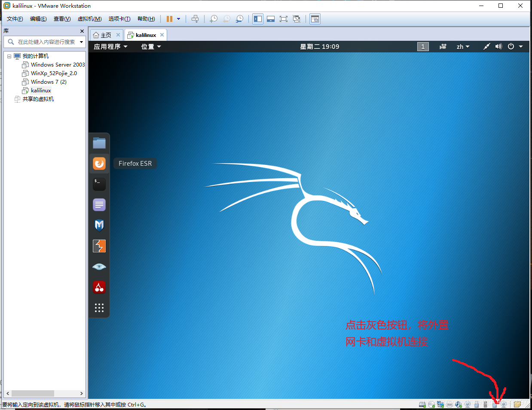Launch Burp Suite from the dock
Screen dimensions: 532x410
tap(99, 246)
